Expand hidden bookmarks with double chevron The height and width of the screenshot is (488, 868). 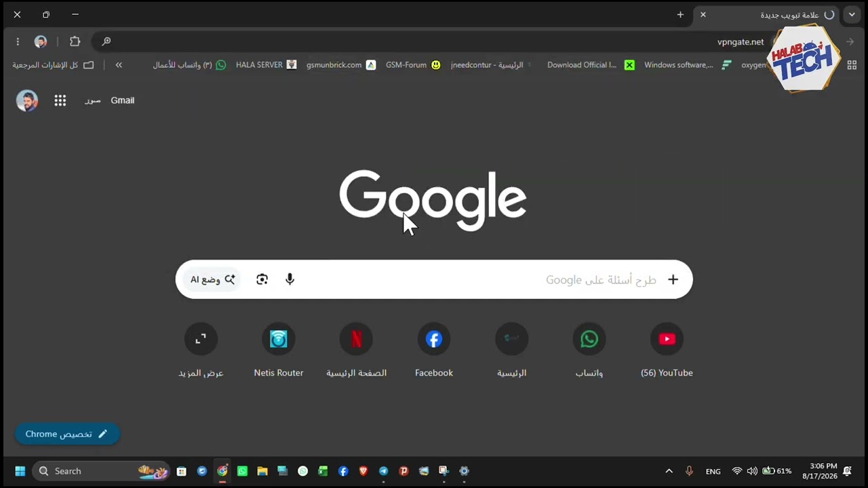[x=119, y=65]
